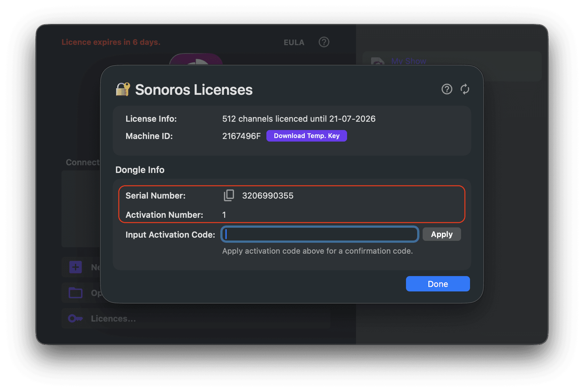Close the dialog with Done

[438, 284]
